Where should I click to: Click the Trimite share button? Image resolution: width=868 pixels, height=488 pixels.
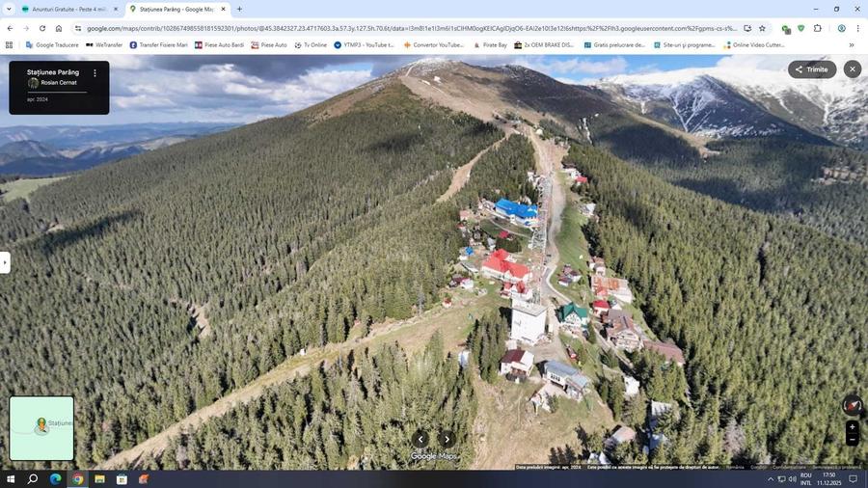811,69
